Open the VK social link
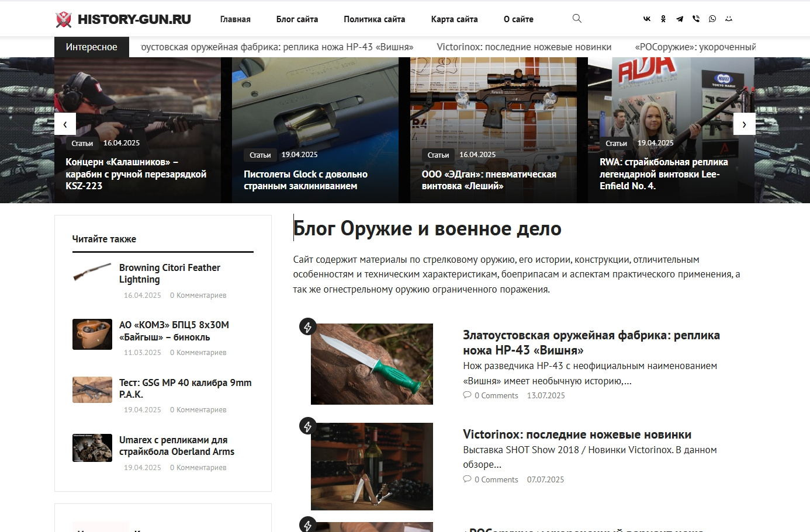The width and height of the screenshot is (810, 532). [x=647, y=19]
